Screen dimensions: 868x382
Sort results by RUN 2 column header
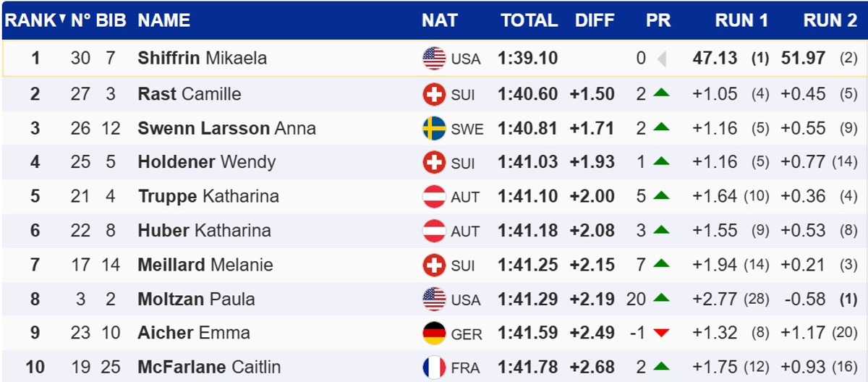coord(830,20)
